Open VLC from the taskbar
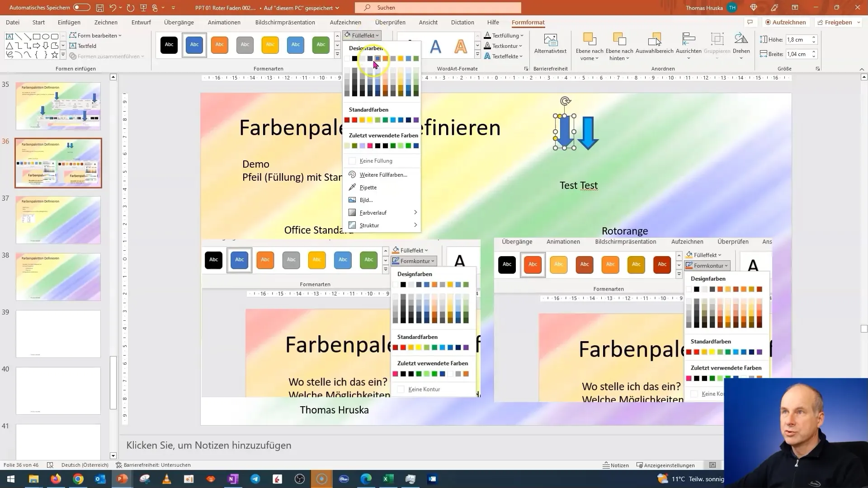Screen dimensions: 868x488 click(167, 479)
